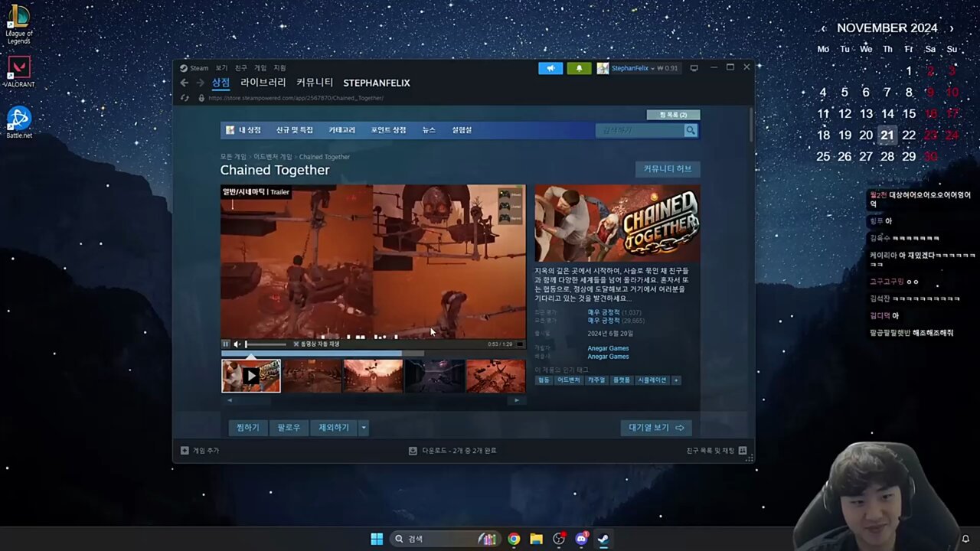Screen dimensions: 980x551
Task: Seek in the trailer progress bar
Action: (x=373, y=354)
